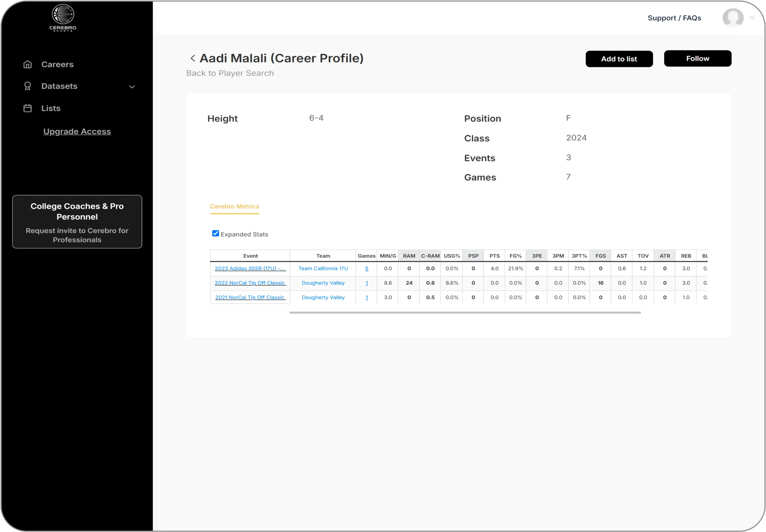
Task: Click the PSP column header
Action: [x=473, y=256]
